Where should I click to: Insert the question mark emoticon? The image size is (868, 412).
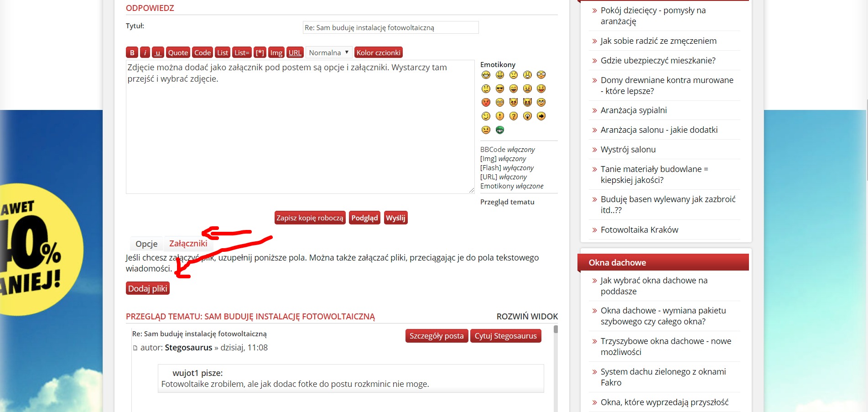coord(514,116)
